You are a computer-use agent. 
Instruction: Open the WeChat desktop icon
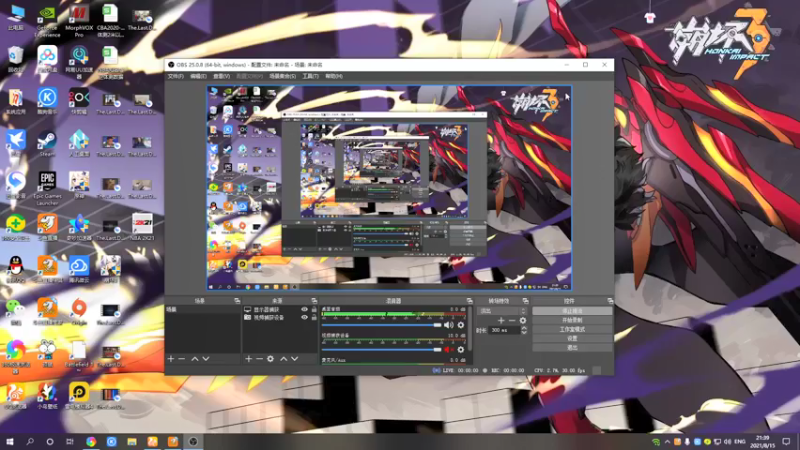click(x=16, y=312)
